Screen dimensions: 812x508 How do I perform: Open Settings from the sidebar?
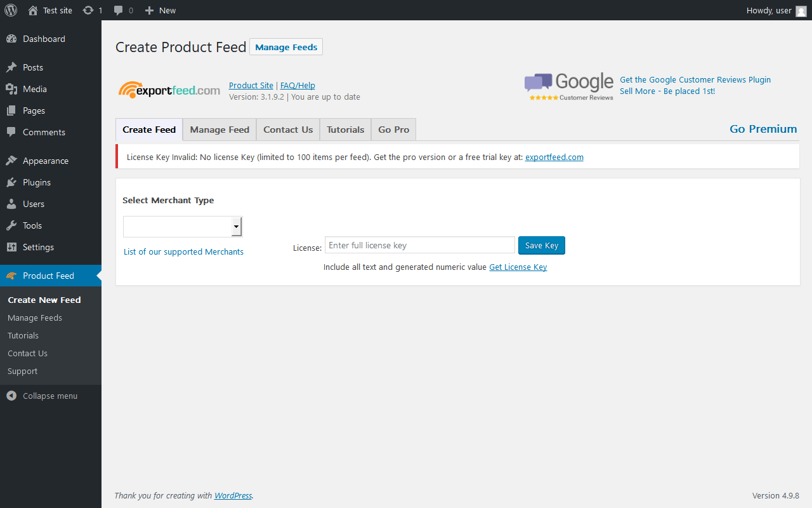pyautogui.click(x=38, y=247)
